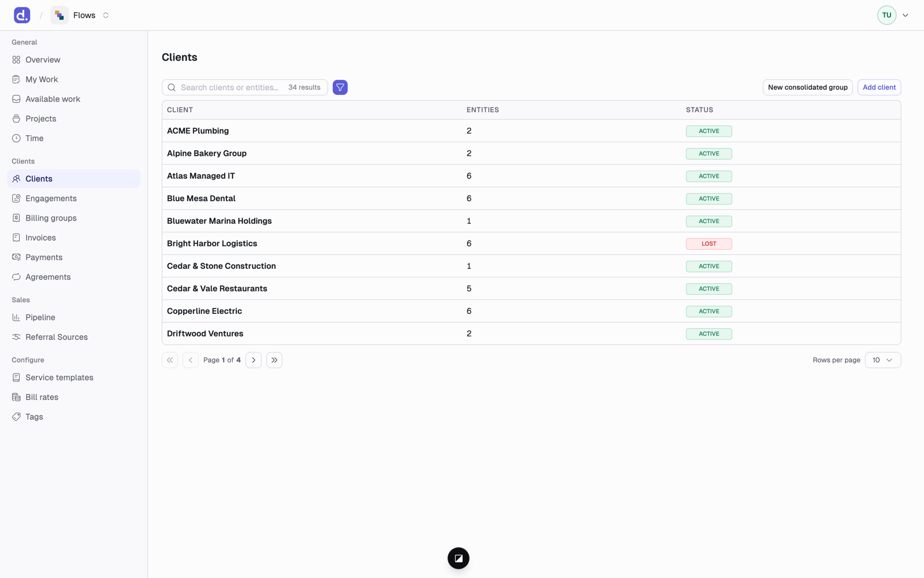Expand the Flows workspace switcher
This screenshot has width=924, height=578.
tap(106, 15)
